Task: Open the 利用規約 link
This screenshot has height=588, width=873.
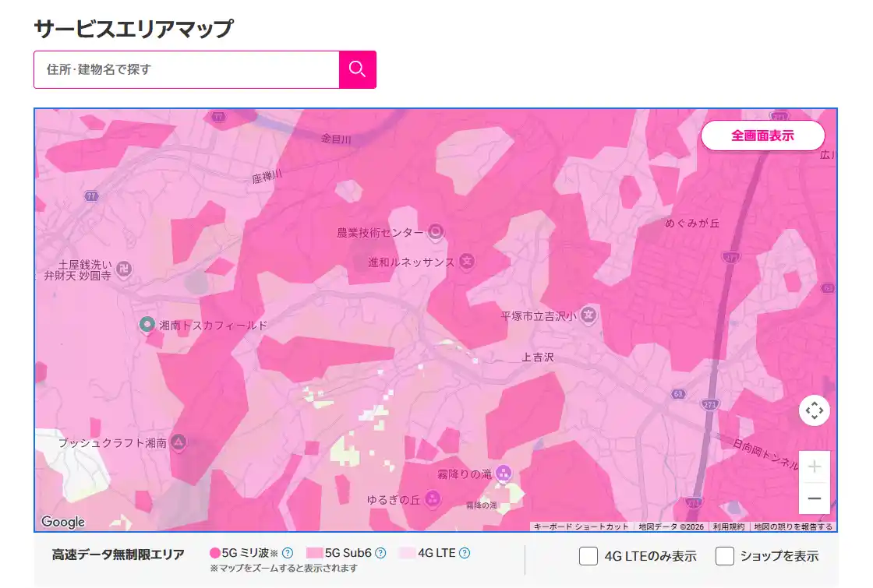Action: (x=728, y=526)
